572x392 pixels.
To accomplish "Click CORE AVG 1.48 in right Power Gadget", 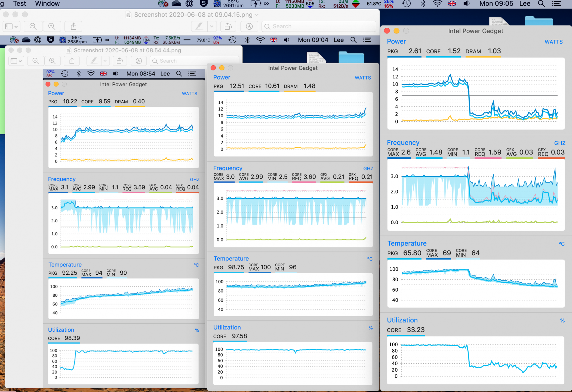I will tap(429, 152).
